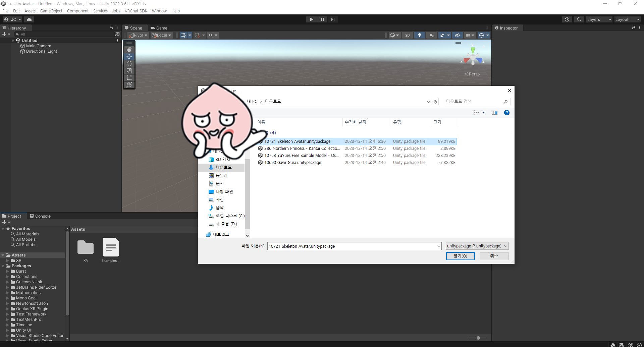This screenshot has width=644, height=347.
Task: Open file dialog help icon
Action: pyautogui.click(x=507, y=113)
